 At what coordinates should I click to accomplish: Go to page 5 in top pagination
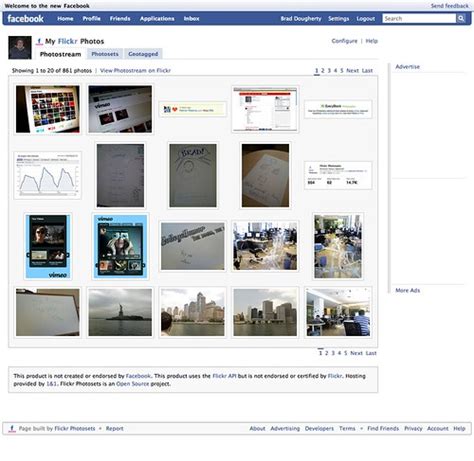(342, 71)
